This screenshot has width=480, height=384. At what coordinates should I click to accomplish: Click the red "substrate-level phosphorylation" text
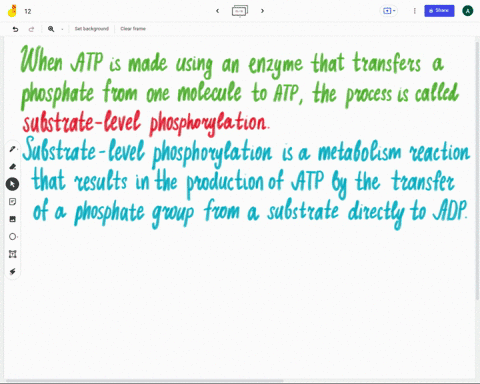(146, 123)
